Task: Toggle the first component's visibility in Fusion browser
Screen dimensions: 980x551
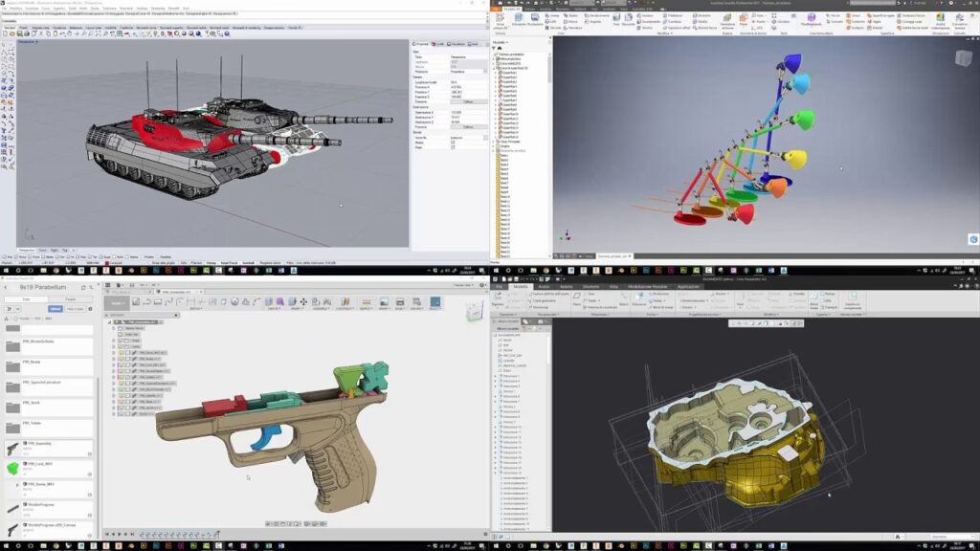Action: (x=122, y=353)
